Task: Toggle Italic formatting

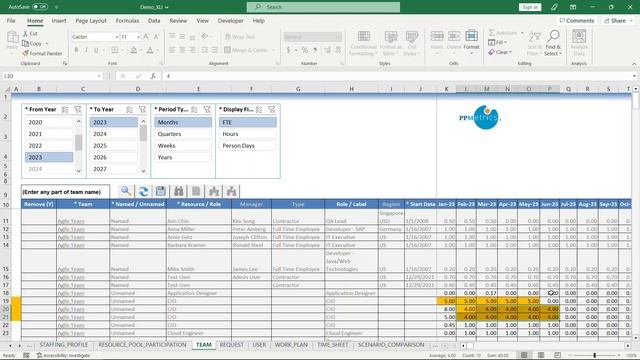Action: coord(86,50)
